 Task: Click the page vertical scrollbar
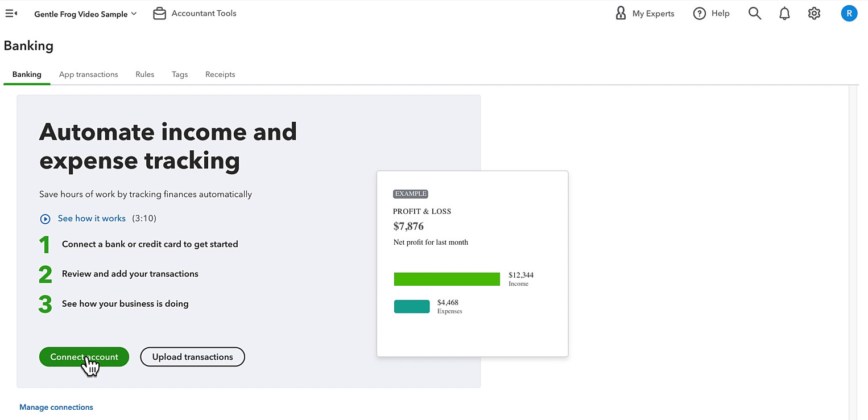852,253
